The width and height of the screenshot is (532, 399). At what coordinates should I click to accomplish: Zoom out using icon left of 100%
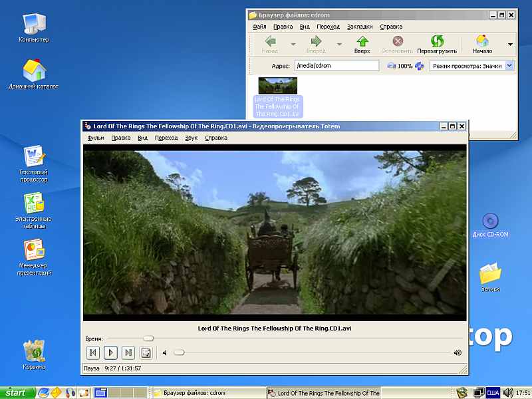tap(392, 66)
